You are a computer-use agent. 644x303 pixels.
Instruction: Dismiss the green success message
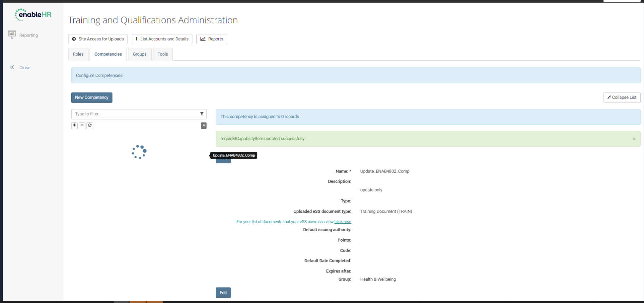tap(634, 139)
